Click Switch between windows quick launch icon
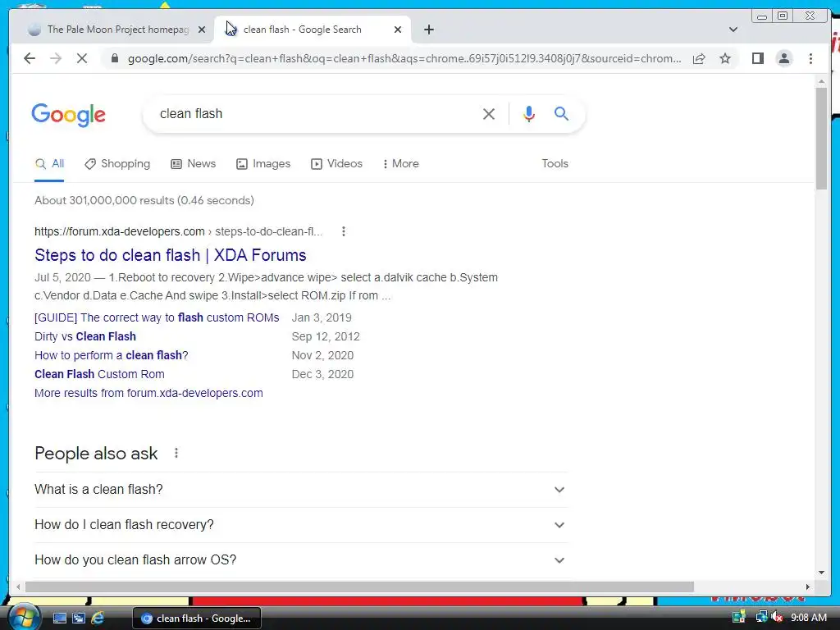Screen dimensions: 840x630 [x=79, y=619]
